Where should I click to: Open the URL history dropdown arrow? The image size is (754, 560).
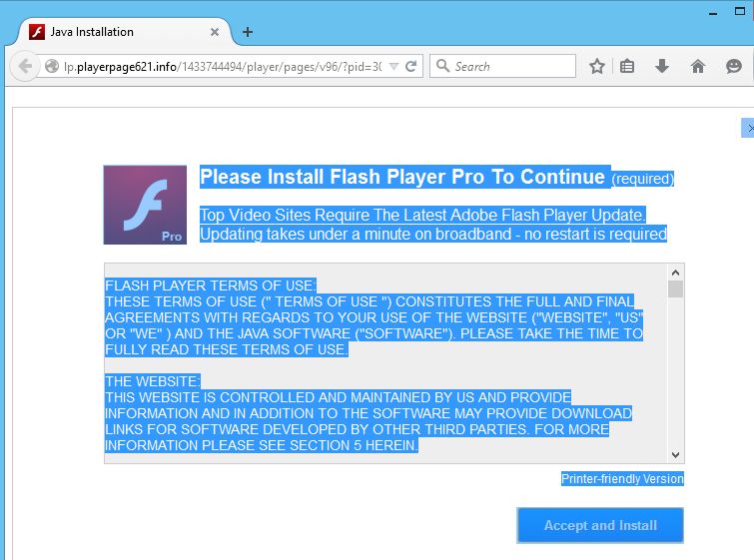393,66
